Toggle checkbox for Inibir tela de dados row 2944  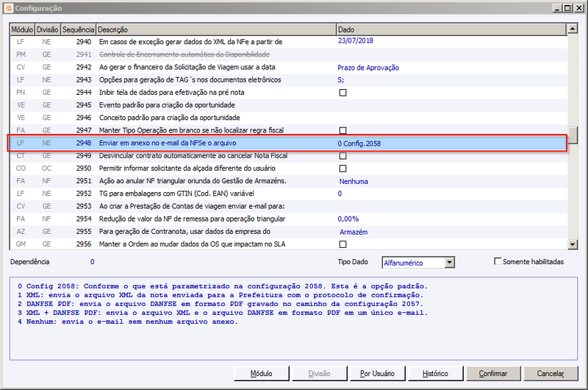point(343,93)
